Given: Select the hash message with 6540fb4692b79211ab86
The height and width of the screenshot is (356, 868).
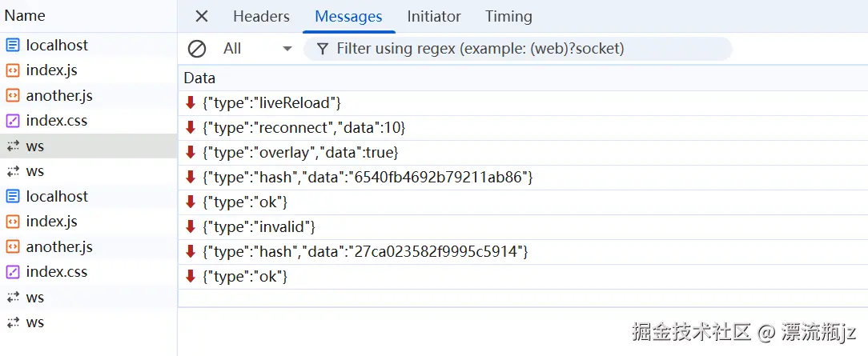Looking at the screenshot, I should tap(523, 178).
